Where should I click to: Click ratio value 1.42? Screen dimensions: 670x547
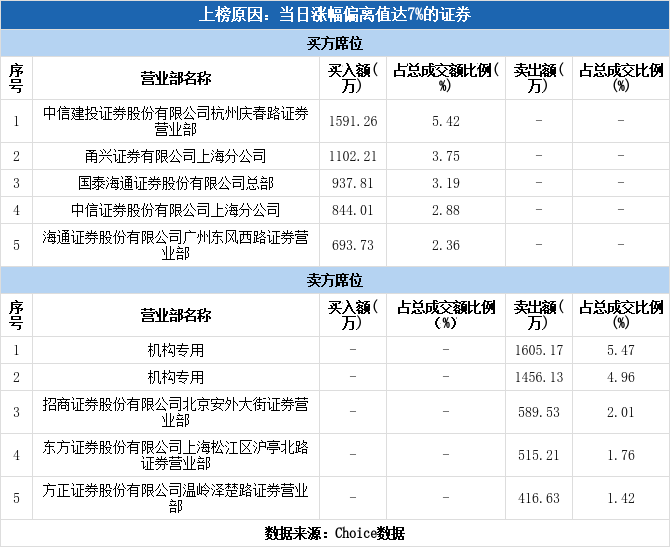(621, 498)
